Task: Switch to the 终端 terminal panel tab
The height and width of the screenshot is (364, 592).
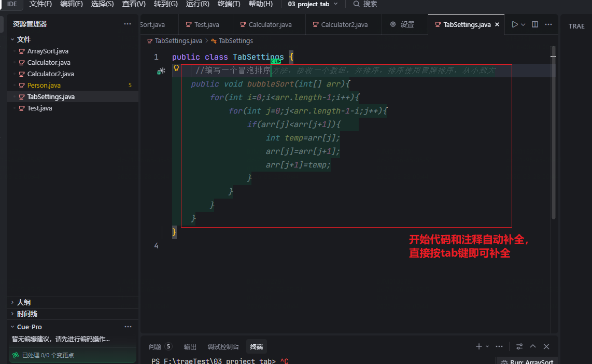Action: (257, 347)
